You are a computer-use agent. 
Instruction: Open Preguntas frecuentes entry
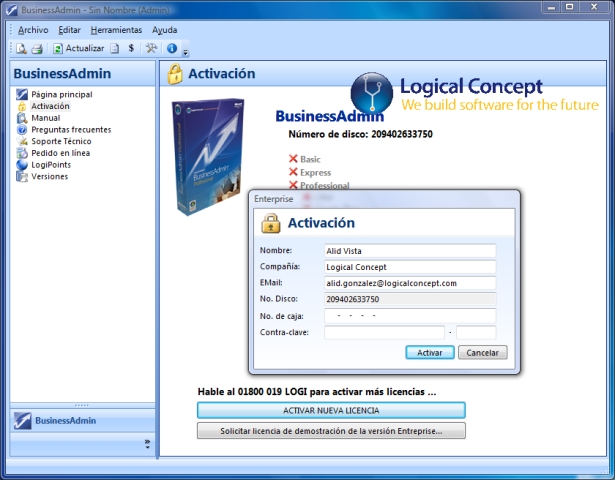click(71, 129)
